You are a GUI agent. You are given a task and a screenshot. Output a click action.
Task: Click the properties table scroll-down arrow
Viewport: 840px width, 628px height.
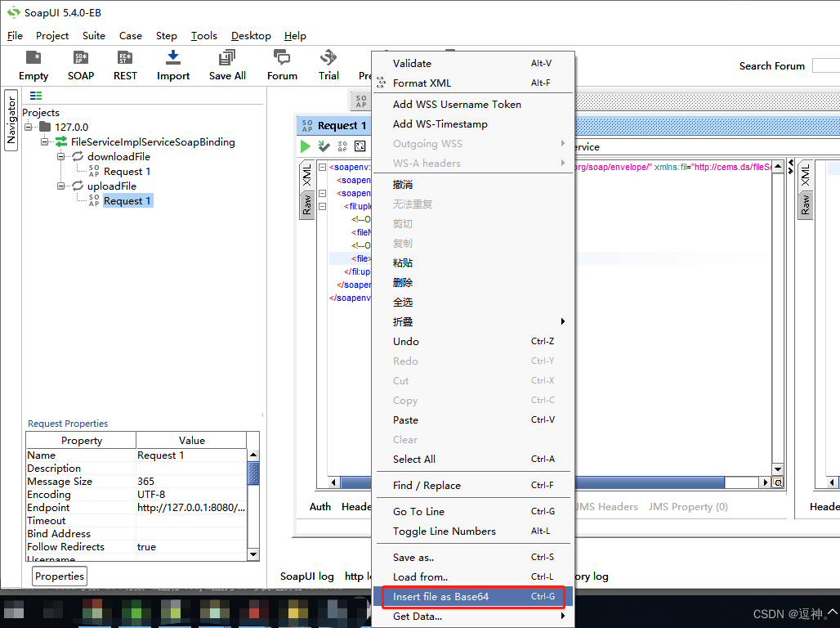click(253, 554)
